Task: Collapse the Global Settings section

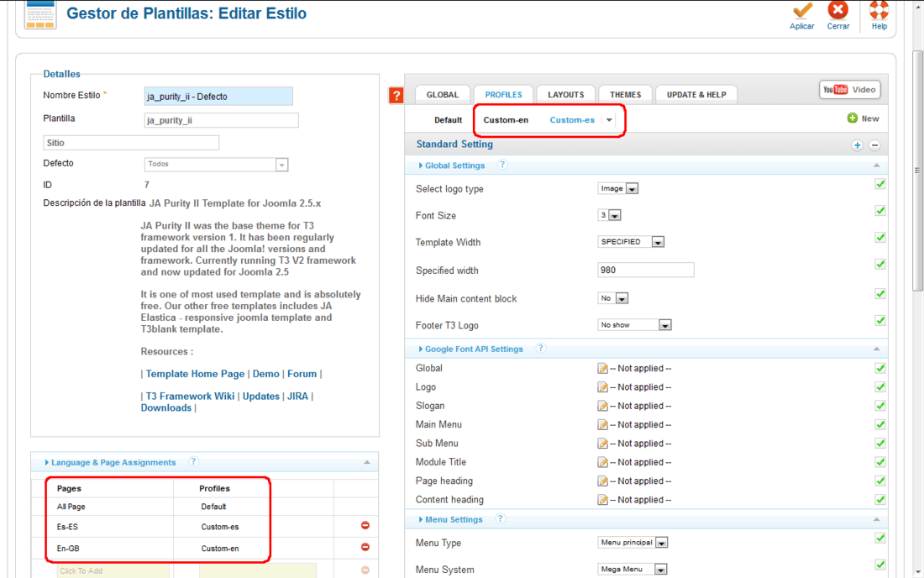Action: pos(876,166)
